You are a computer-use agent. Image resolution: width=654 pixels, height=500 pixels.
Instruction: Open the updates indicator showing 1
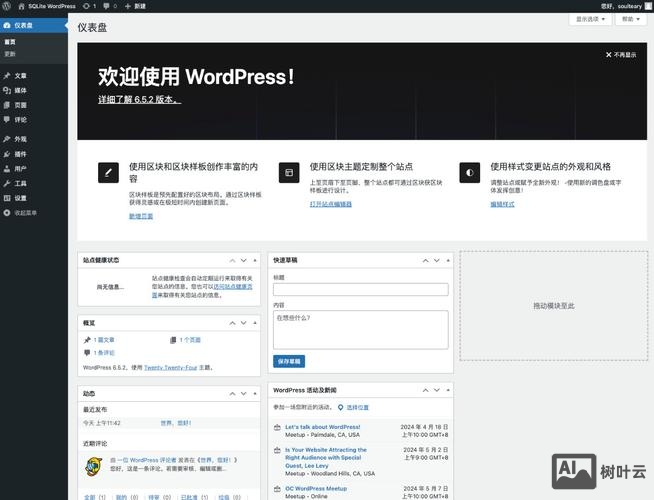(89, 6)
